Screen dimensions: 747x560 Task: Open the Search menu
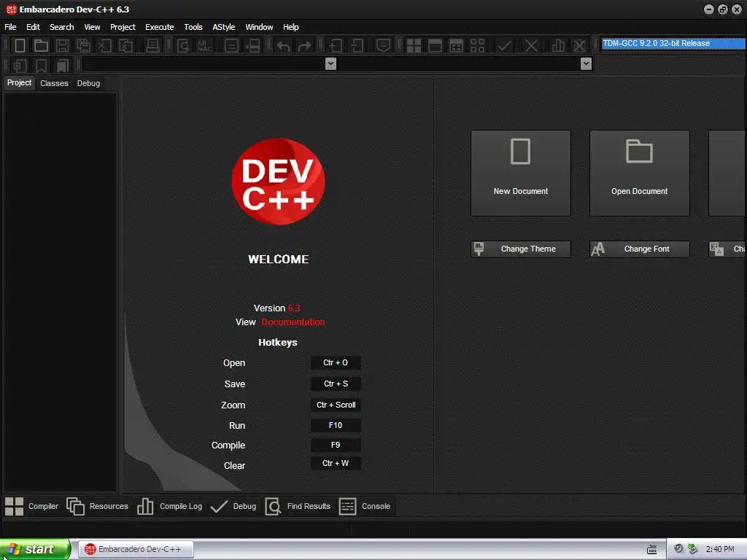pyautogui.click(x=62, y=27)
